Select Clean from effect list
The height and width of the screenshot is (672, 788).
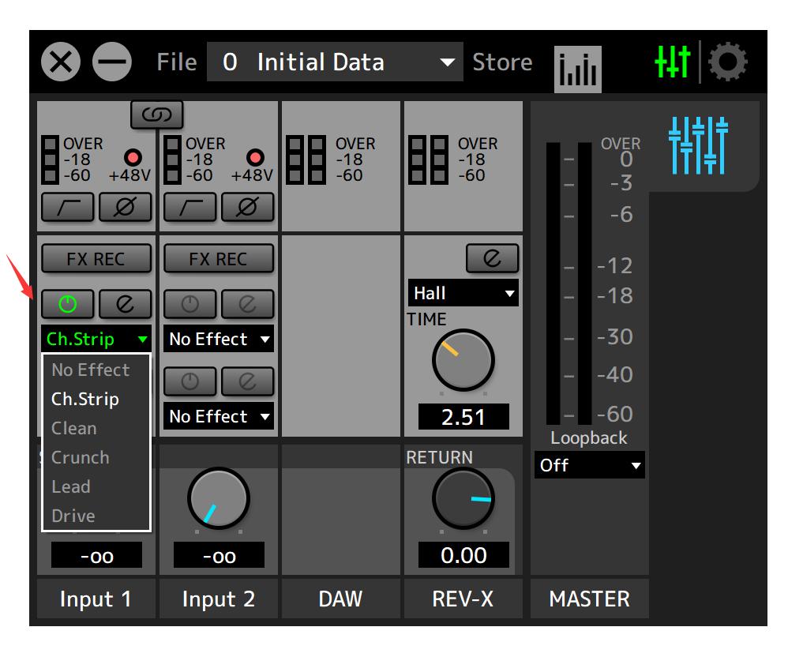74,428
